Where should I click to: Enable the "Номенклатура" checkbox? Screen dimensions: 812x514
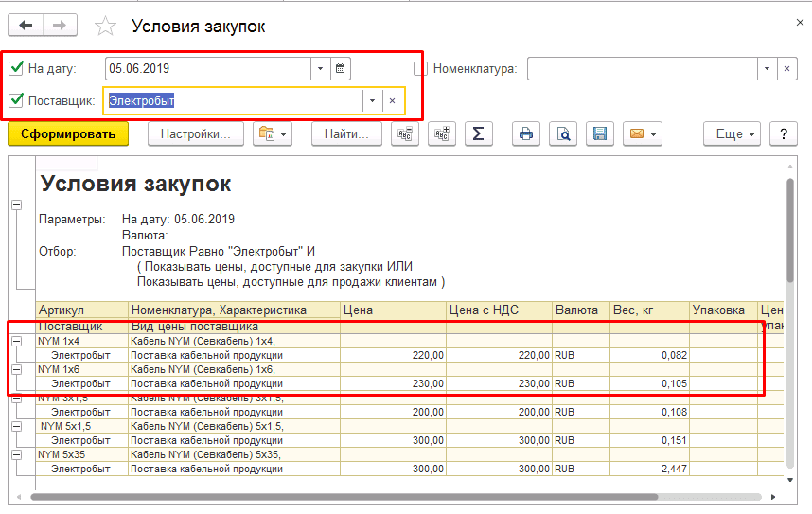(421, 68)
